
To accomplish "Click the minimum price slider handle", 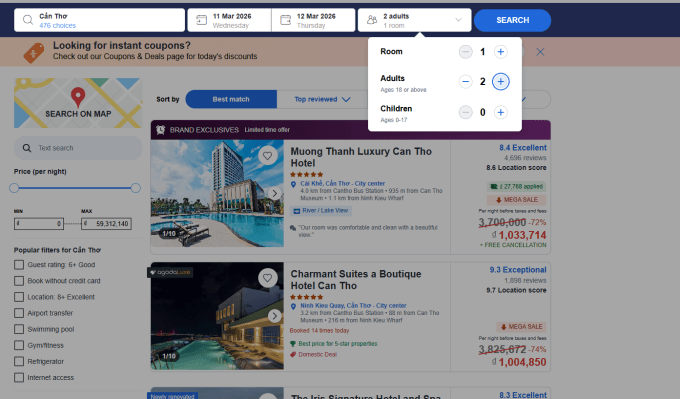I will [14, 188].
